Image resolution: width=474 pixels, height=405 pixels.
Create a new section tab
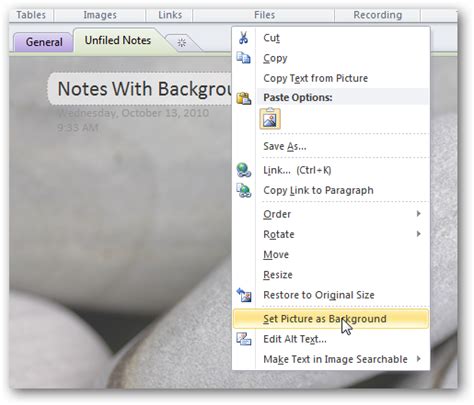(182, 42)
